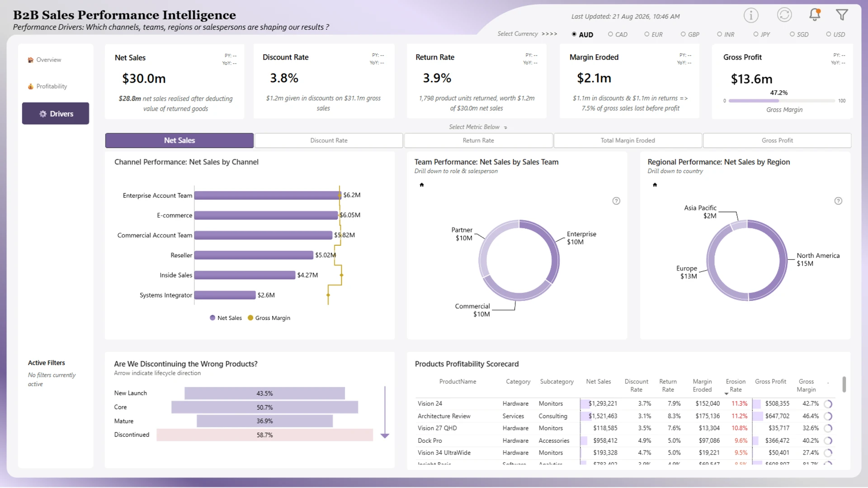
Task: Sort scorecard by Net Sales column
Action: coord(599,382)
